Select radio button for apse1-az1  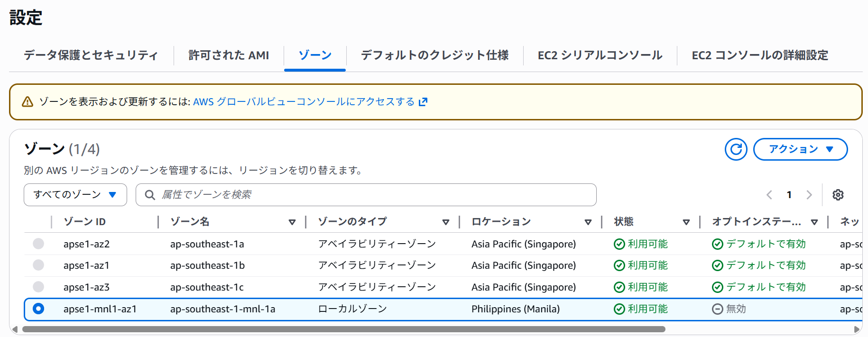click(38, 265)
